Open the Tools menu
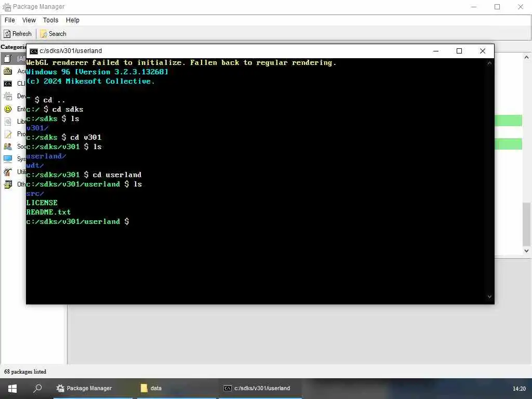The height and width of the screenshot is (399, 532). coord(50,20)
